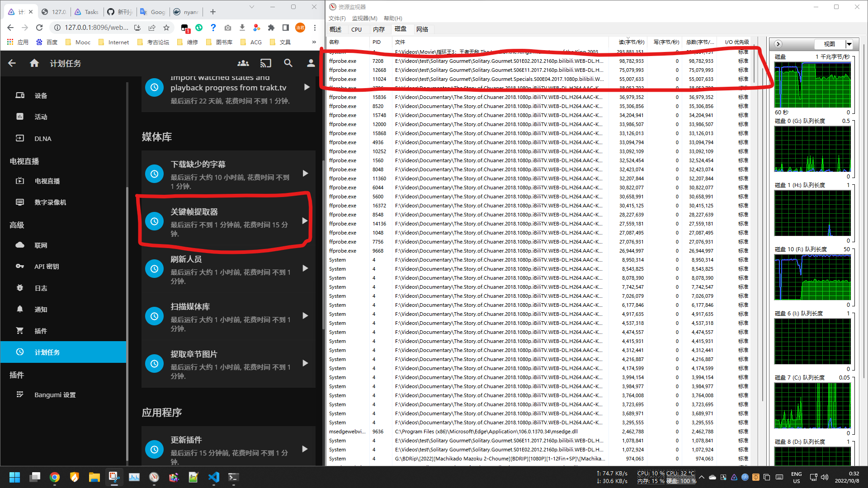
Task: Launch Visual Studio Code from the taskbar
Action: tap(214, 477)
